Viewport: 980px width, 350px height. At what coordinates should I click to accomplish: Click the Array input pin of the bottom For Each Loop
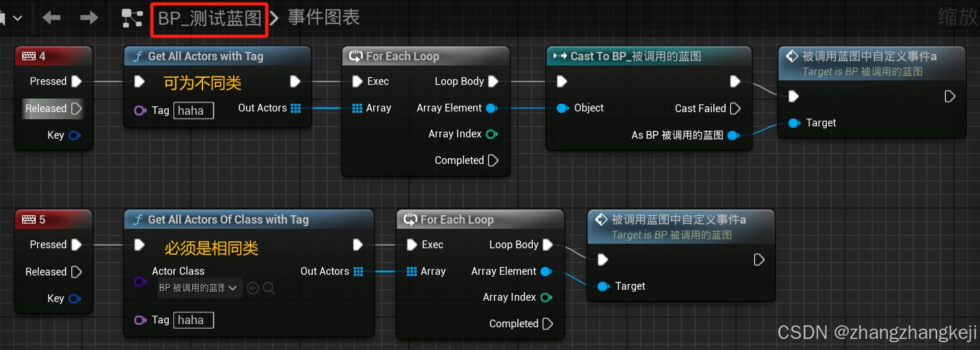tap(411, 272)
